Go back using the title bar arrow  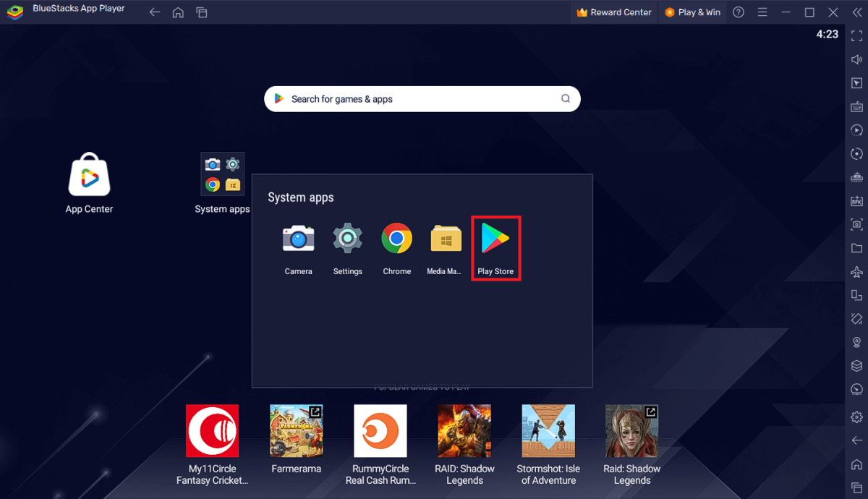tap(155, 12)
